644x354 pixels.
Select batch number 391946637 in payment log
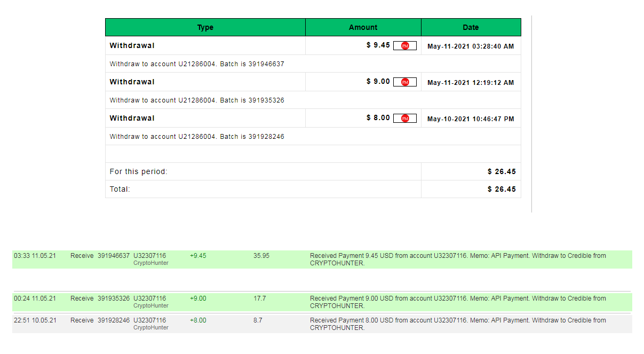pos(114,256)
